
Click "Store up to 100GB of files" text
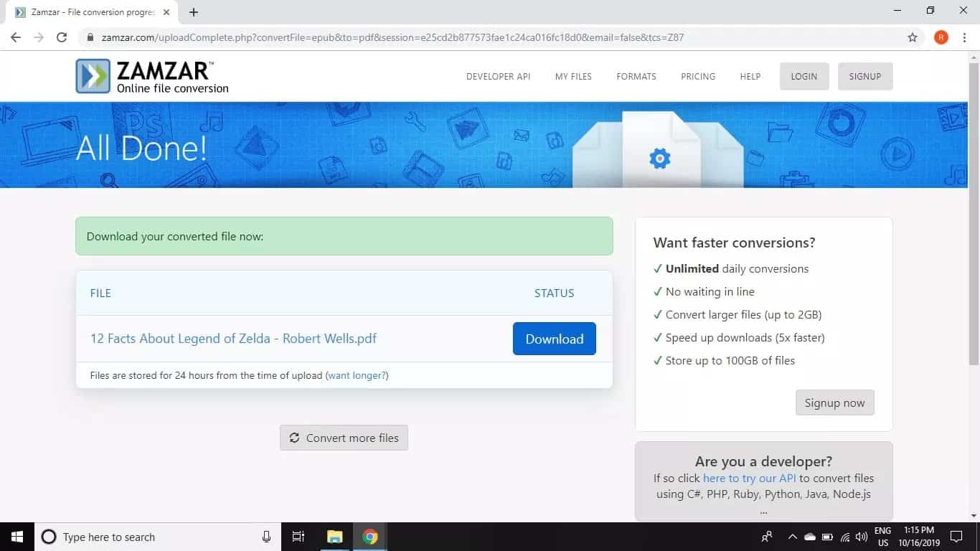(x=730, y=360)
